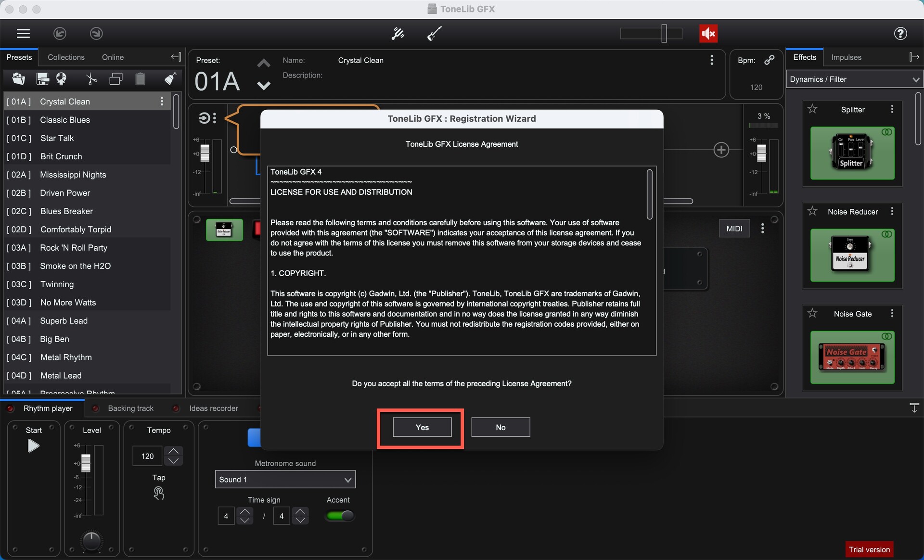Click the redo arrow icon in the top toolbar

point(96,33)
